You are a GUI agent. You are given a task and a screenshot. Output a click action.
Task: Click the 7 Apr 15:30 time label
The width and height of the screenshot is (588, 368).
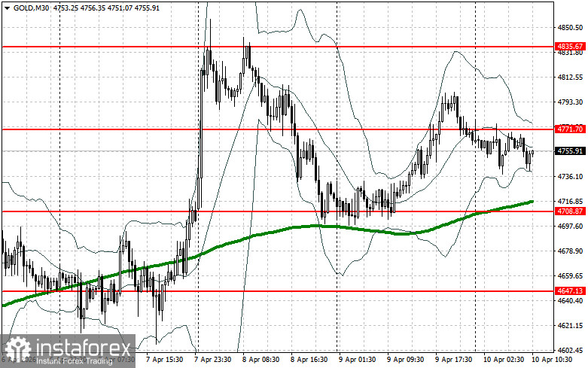165,360
